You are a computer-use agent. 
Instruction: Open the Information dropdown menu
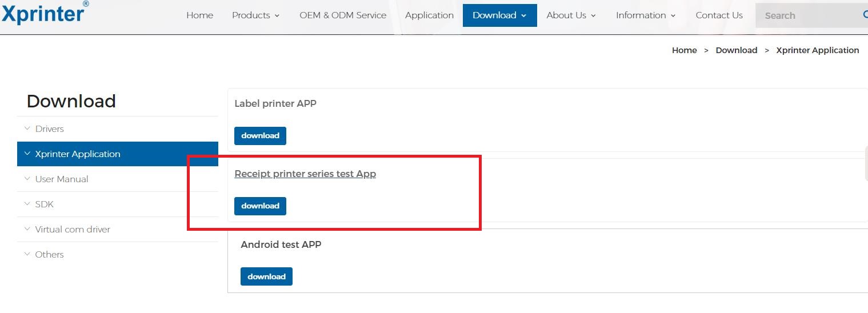click(x=646, y=15)
